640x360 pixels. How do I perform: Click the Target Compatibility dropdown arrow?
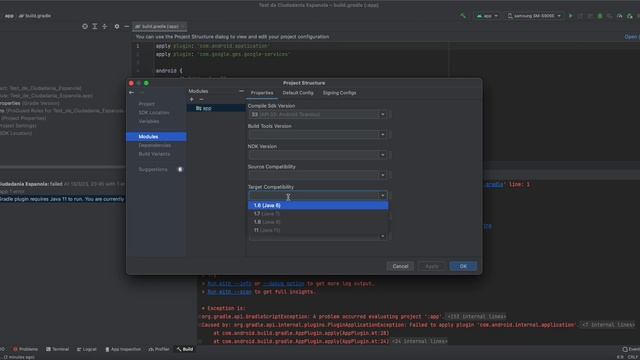tap(382, 196)
